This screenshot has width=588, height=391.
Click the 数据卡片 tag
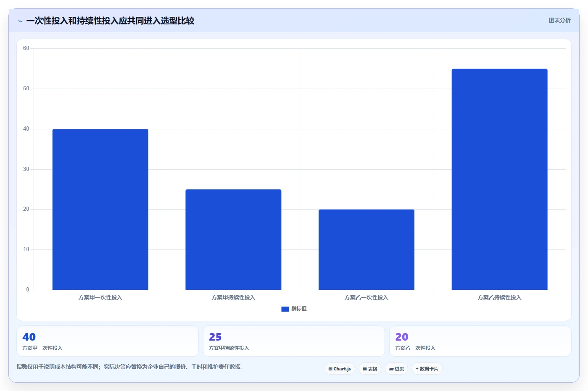pos(427,369)
